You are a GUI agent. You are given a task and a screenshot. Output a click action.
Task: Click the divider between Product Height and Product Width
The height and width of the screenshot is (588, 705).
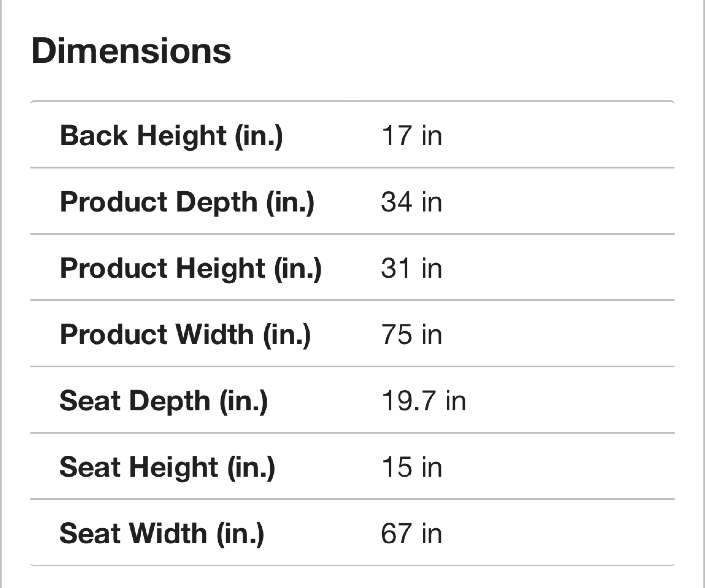point(352,300)
